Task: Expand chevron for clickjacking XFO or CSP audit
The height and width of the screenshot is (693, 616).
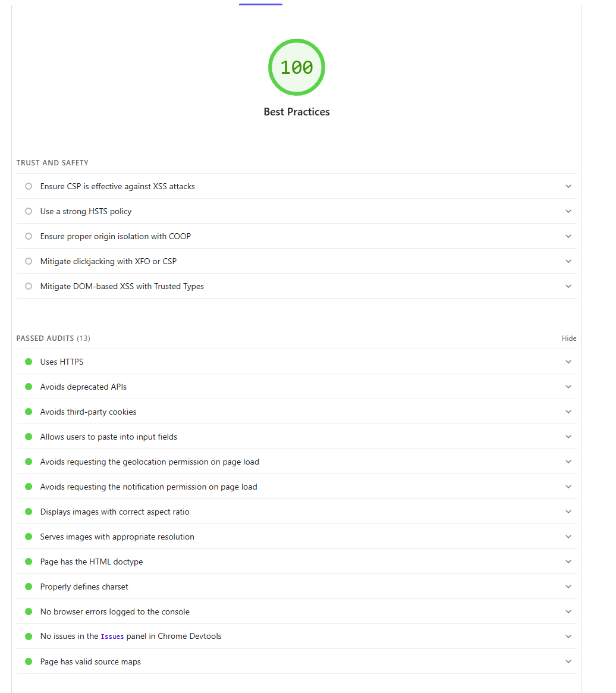Action: (568, 261)
